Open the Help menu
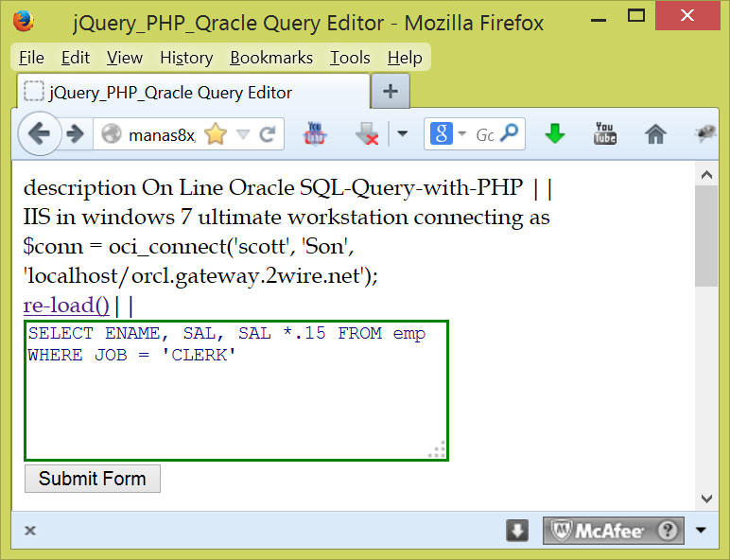This screenshot has width=730, height=560. (405, 58)
